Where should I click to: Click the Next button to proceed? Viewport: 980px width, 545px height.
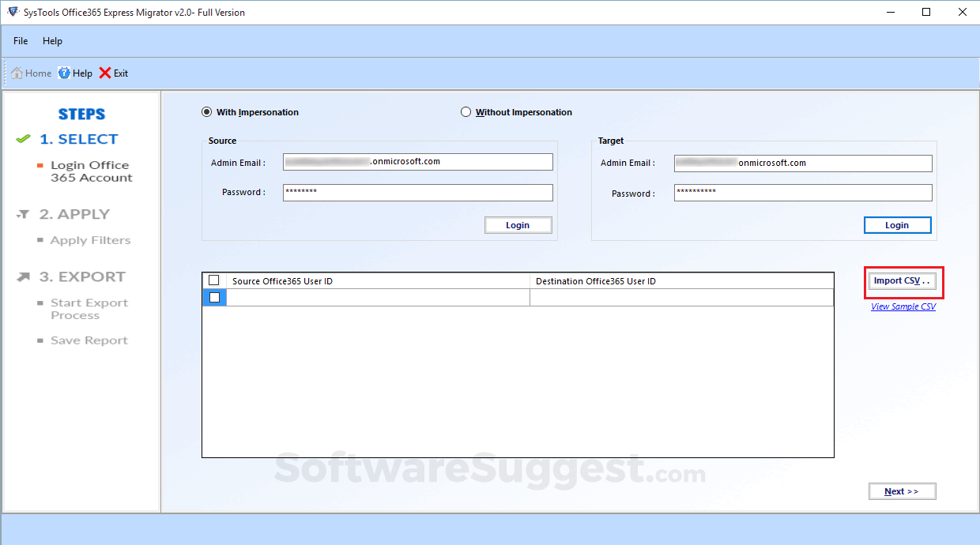902,490
